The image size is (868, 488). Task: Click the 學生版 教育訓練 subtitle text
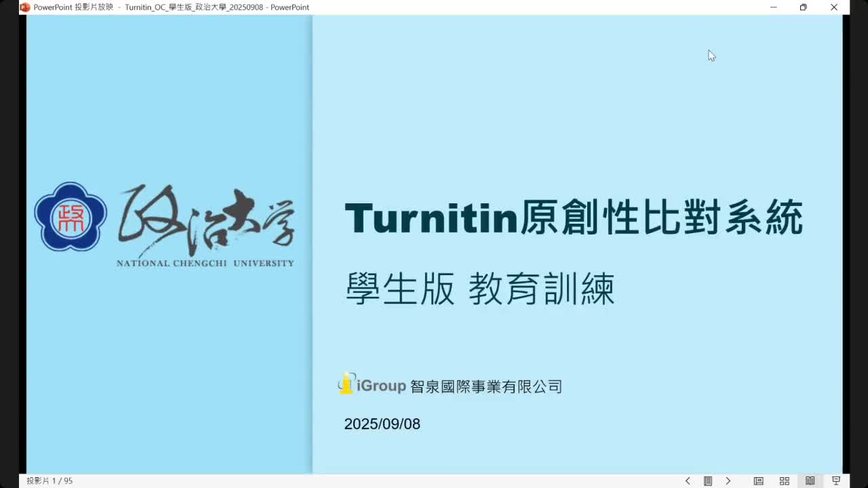point(480,289)
